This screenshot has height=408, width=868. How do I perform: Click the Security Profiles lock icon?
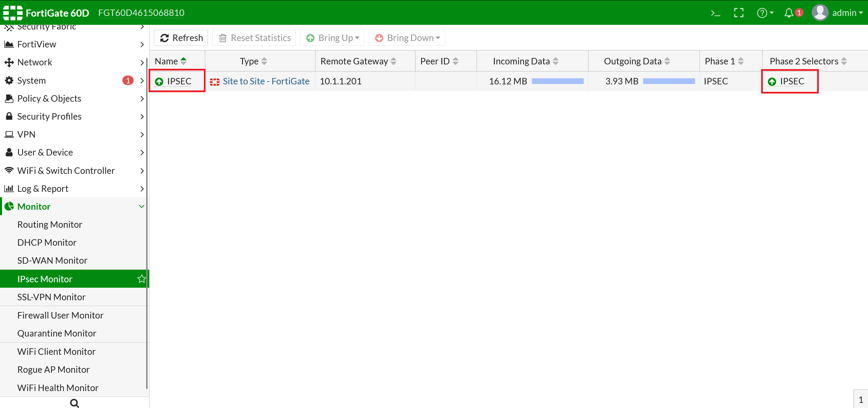9,116
